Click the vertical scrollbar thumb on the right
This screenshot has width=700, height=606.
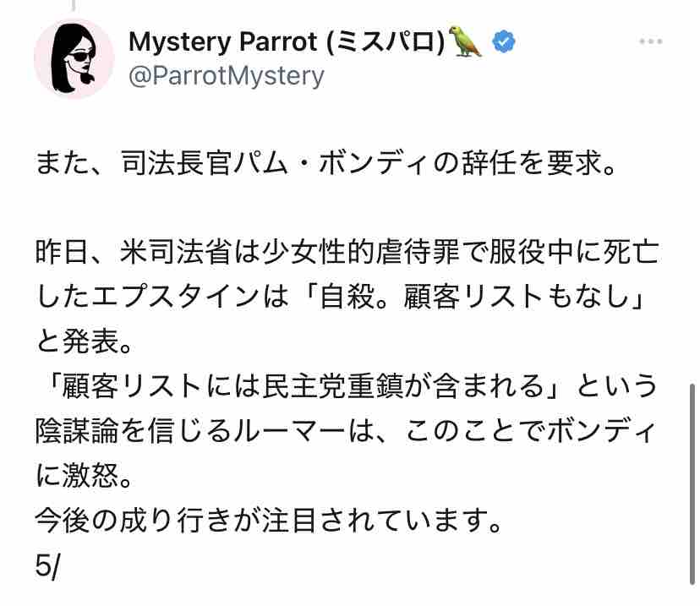[692, 483]
